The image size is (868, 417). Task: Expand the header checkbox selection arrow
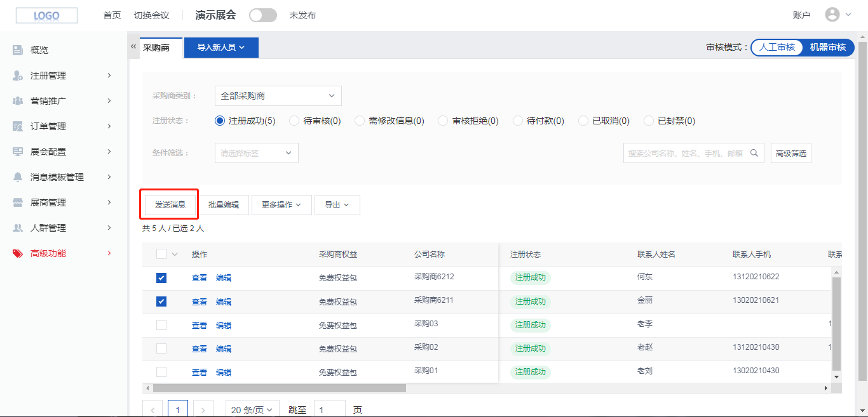tap(175, 255)
